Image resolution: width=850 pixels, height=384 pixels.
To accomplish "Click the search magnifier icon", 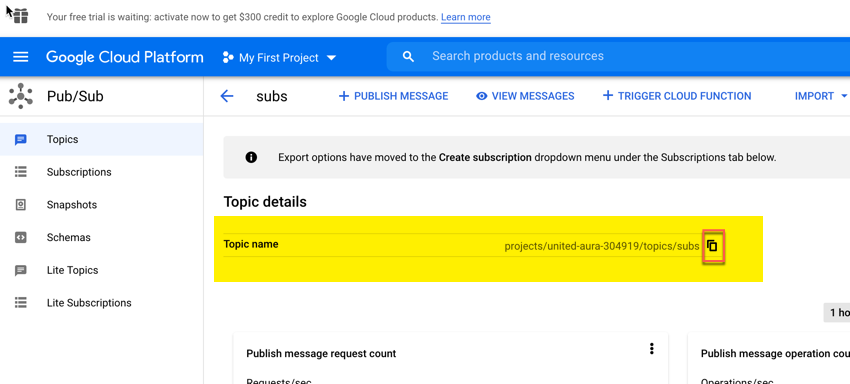I will 409,56.
